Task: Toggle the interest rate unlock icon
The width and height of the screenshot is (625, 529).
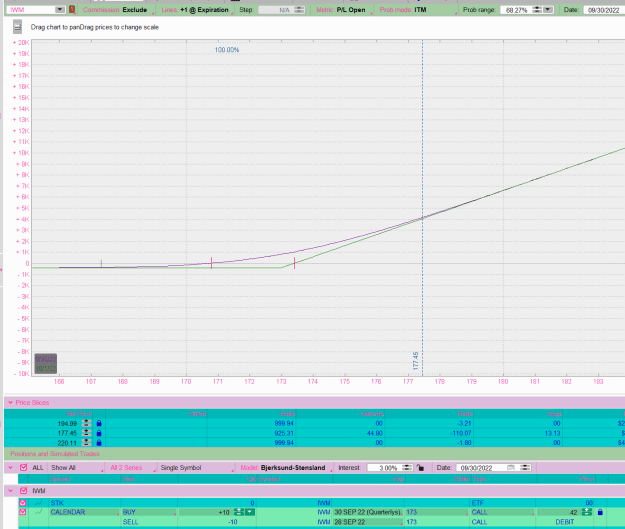Action: pyautogui.click(x=420, y=468)
